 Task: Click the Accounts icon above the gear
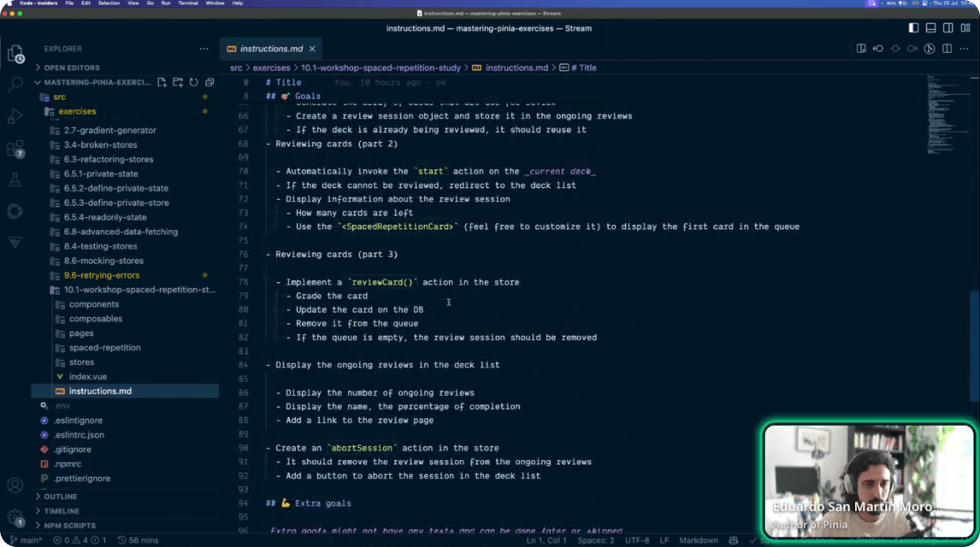(15, 485)
